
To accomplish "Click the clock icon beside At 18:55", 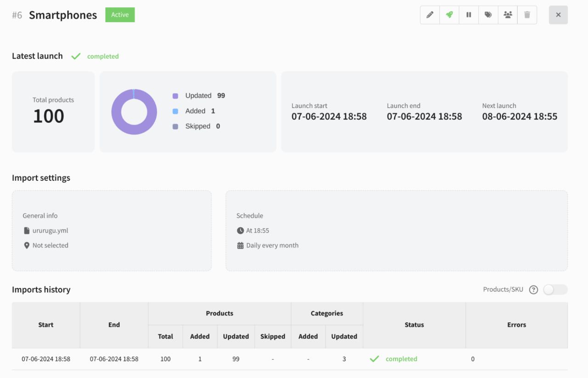I will click(x=240, y=231).
